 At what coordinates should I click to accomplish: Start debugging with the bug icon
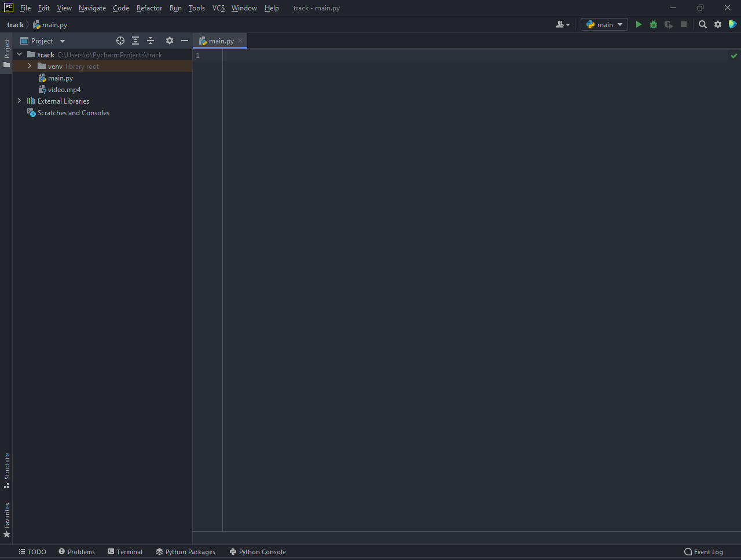(653, 24)
